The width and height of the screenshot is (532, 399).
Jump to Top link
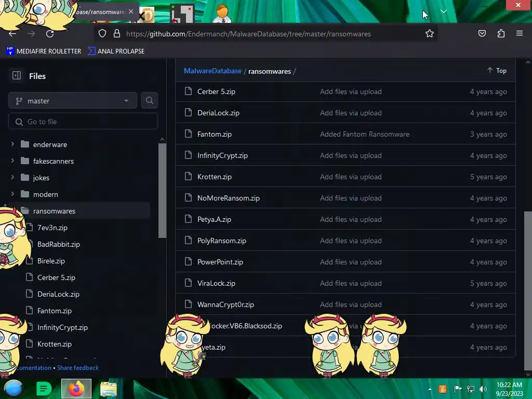(497, 70)
